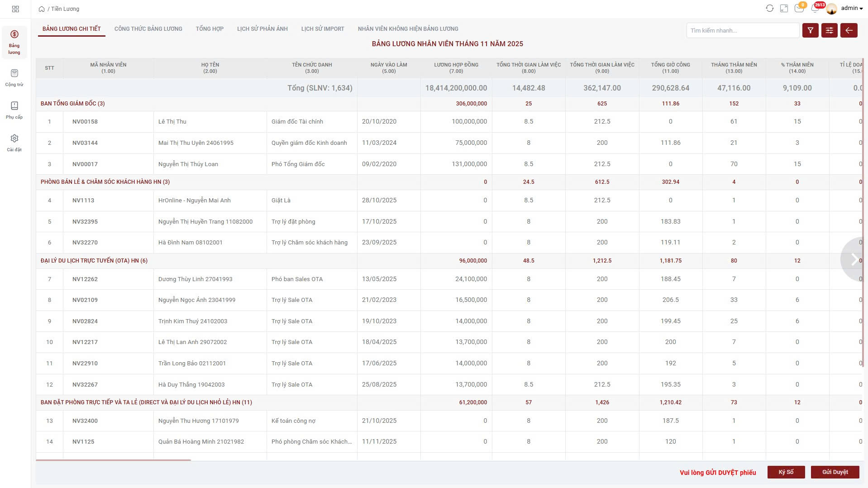Click the Tìm kiếm nhanh search field
The image size is (868, 488).
pos(742,30)
